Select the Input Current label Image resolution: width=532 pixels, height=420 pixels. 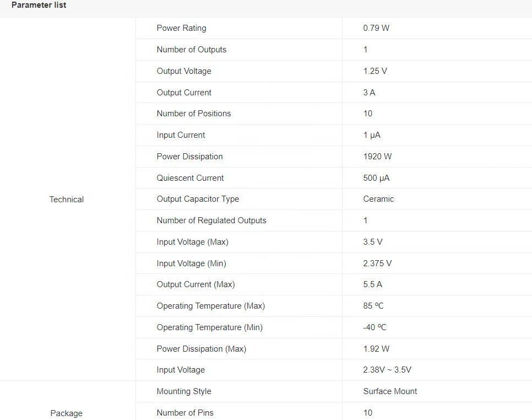(x=181, y=135)
